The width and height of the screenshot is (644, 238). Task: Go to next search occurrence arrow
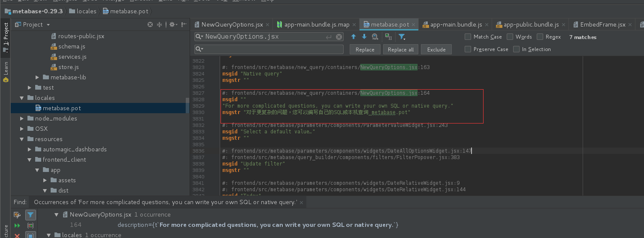click(x=364, y=37)
